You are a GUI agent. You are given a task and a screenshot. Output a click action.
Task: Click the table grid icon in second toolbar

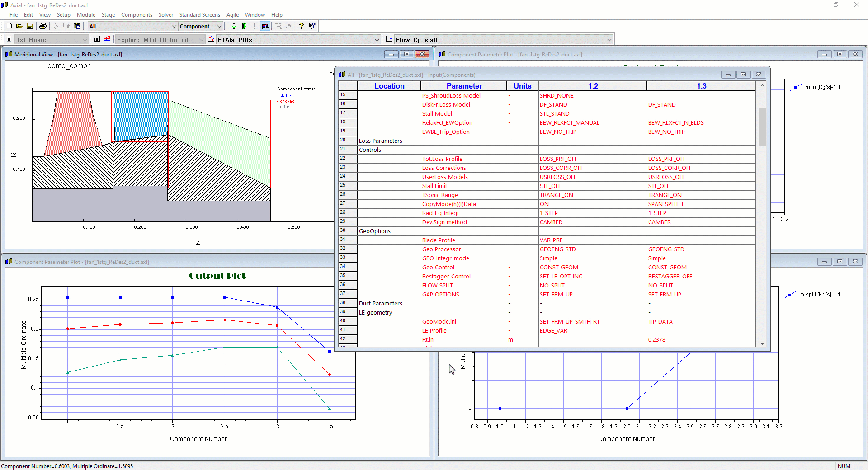97,39
